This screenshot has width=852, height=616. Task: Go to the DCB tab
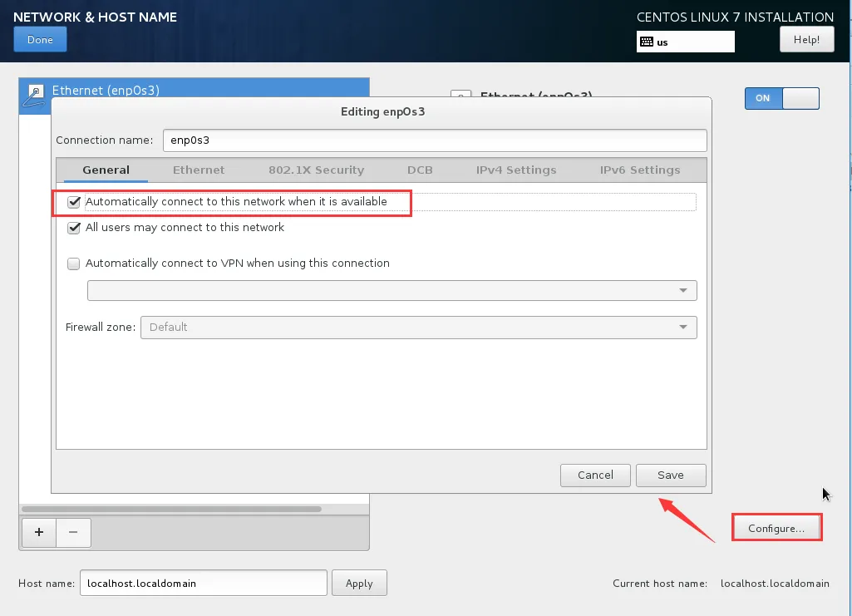click(x=420, y=170)
